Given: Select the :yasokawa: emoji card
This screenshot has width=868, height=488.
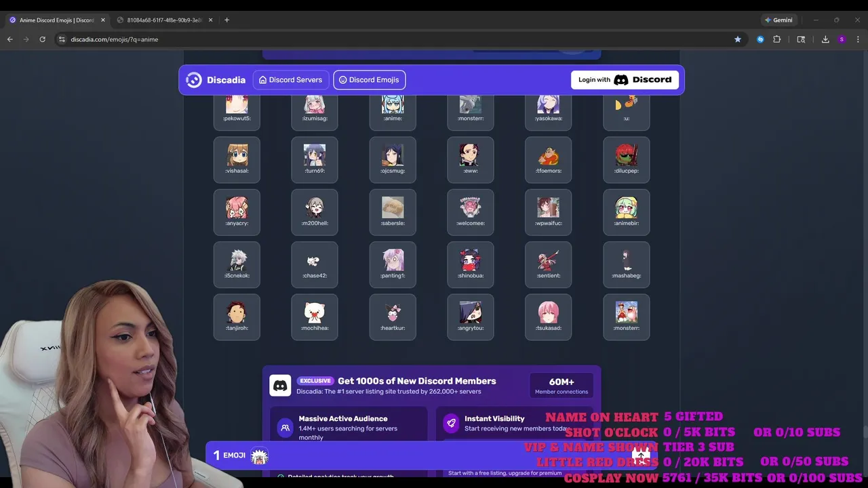Looking at the screenshot, I should point(549,112).
